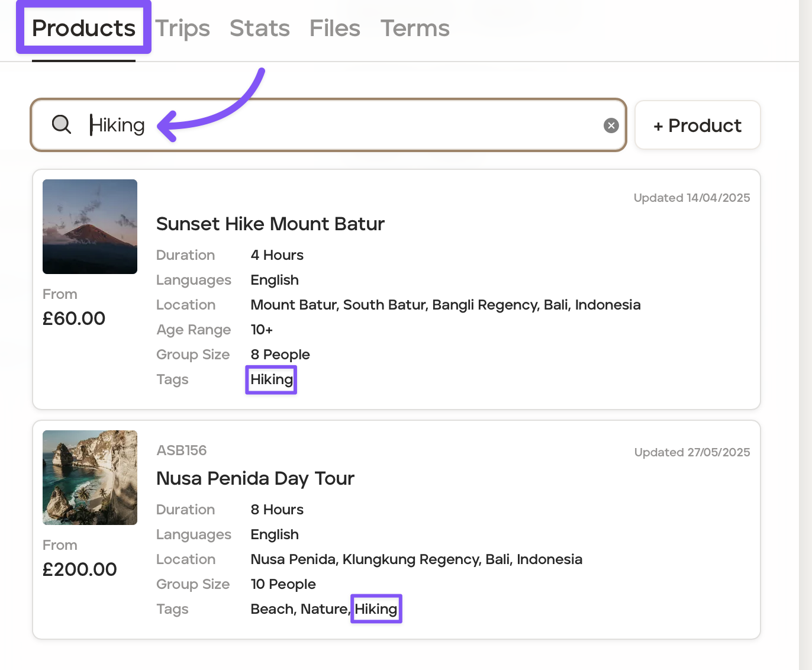
Task: Click the Beach tag on Nusa Penida
Action: (x=272, y=609)
